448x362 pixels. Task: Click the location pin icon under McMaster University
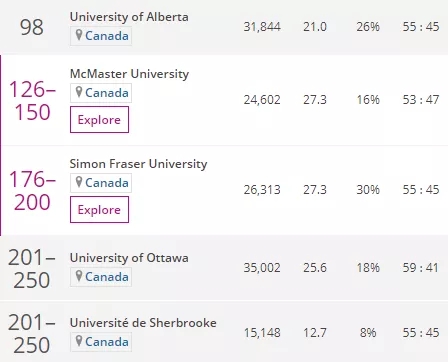point(79,92)
